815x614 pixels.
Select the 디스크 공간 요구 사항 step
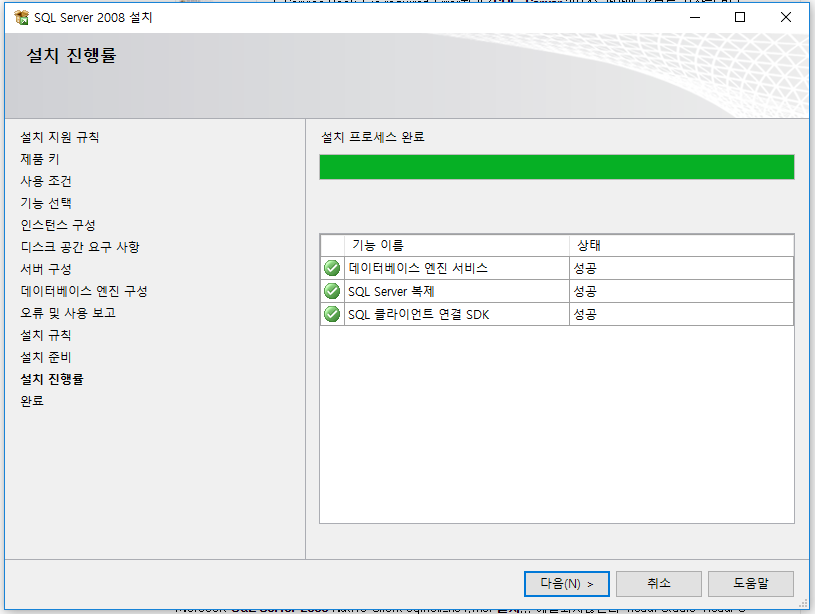(x=80, y=247)
